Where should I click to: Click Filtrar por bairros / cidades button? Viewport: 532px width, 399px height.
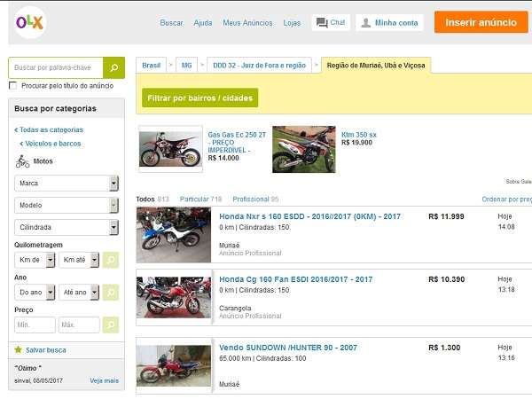(x=200, y=98)
